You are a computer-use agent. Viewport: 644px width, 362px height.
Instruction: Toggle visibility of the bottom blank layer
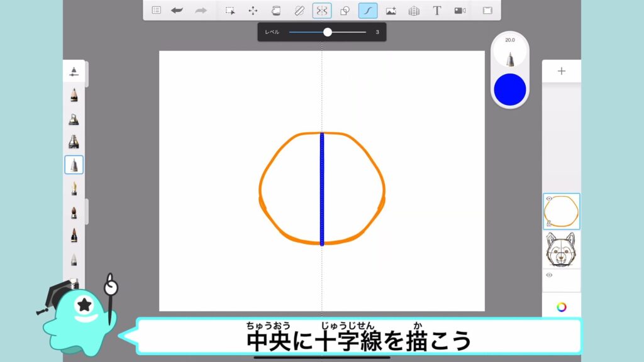[x=548, y=275]
